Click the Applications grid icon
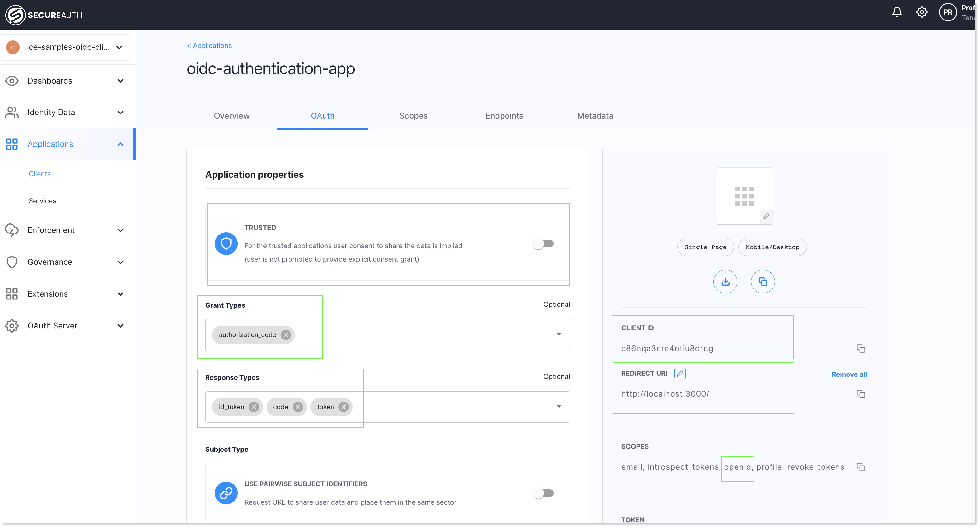980x528 pixels. (12, 144)
